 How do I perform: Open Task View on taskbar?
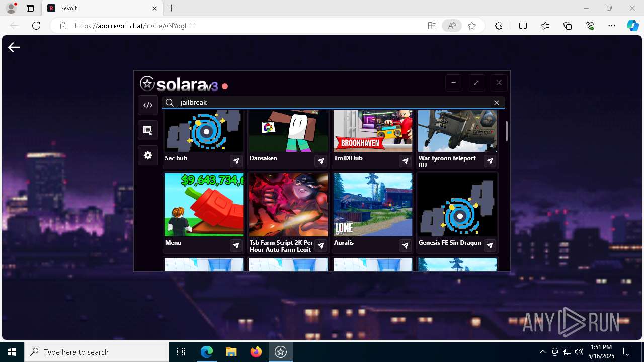coord(181,352)
